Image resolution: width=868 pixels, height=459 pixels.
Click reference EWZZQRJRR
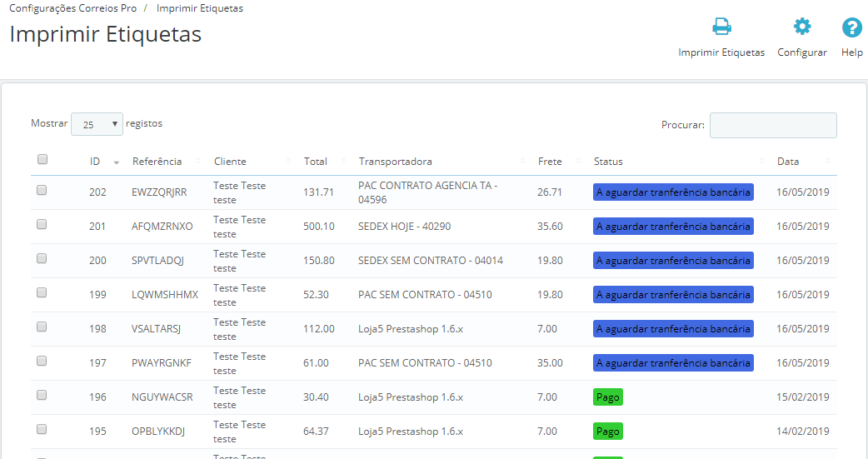click(159, 192)
